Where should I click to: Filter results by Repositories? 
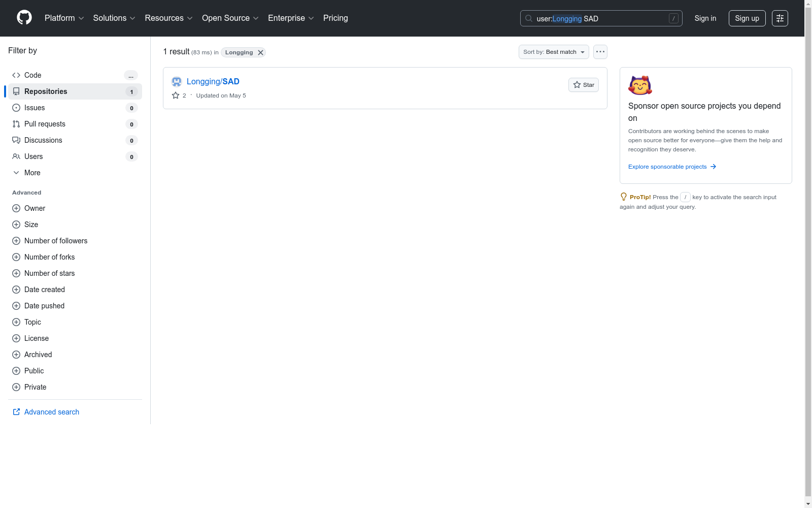click(75, 91)
